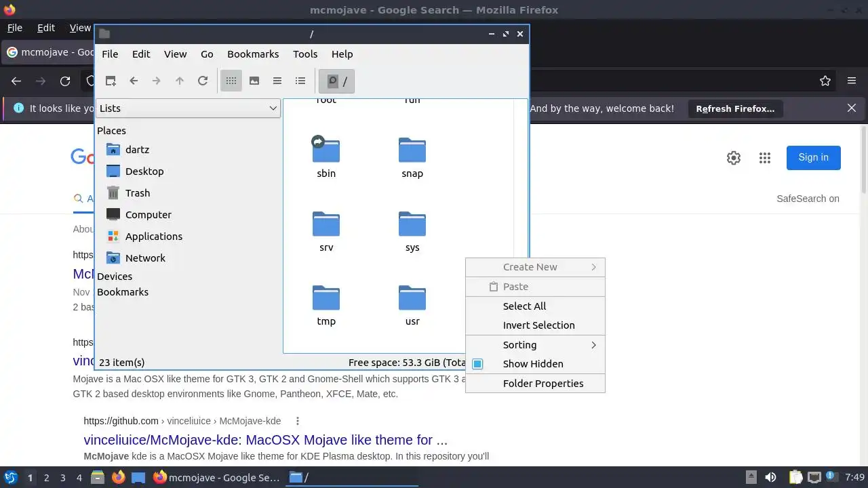Open the volume control in system tray
This screenshot has height=488, width=868.
pos(770,478)
